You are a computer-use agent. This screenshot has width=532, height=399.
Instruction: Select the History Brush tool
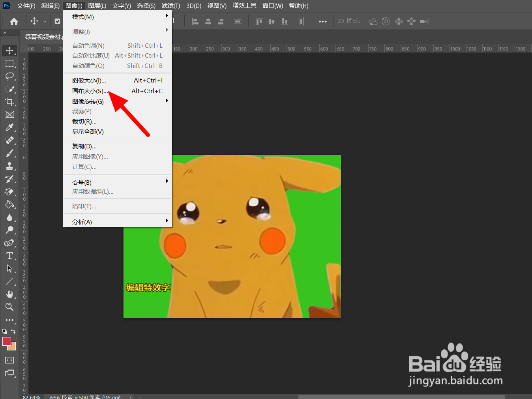click(x=9, y=179)
